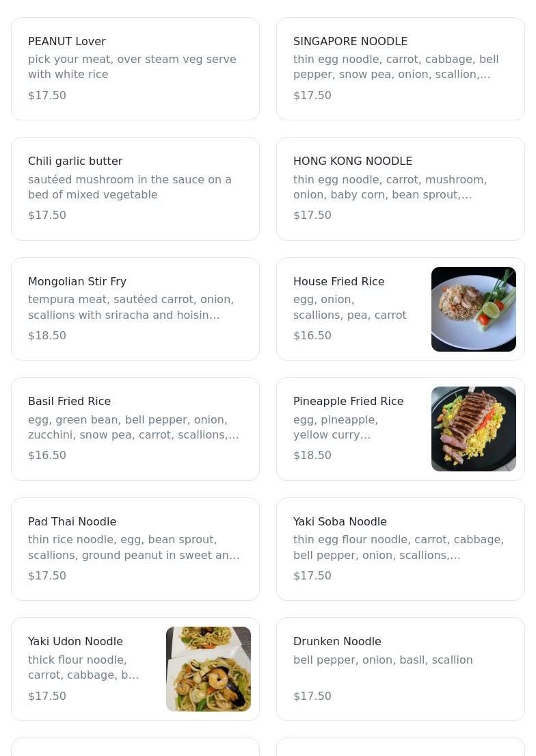Image resolution: width=536 pixels, height=756 pixels.
Task: Click the Pineapple Fried Rice steak photo
Action: (x=473, y=429)
